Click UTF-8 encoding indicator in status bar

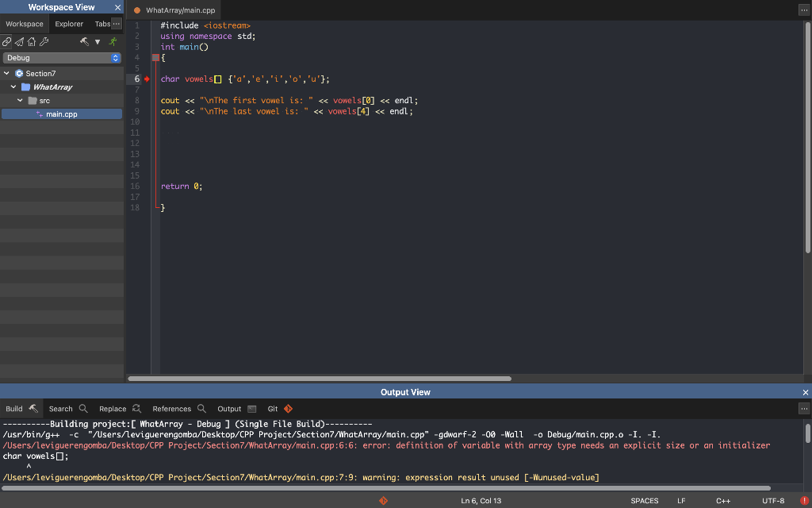click(773, 500)
